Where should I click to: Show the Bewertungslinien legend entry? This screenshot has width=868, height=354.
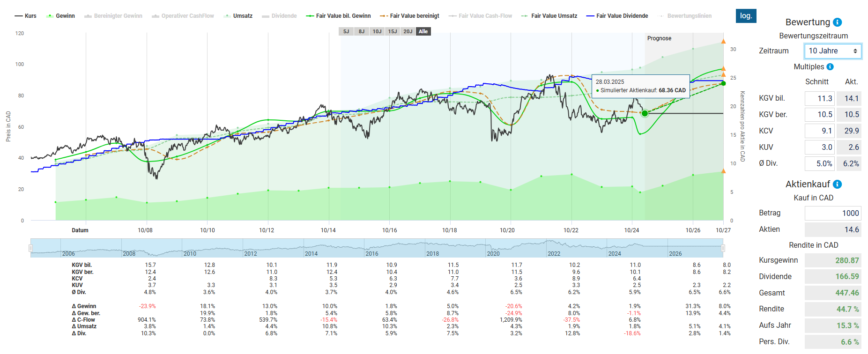[x=685, y=16]
